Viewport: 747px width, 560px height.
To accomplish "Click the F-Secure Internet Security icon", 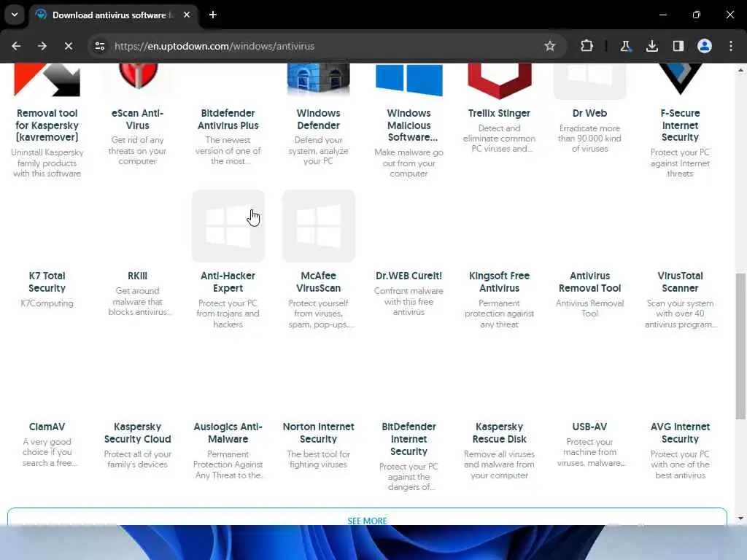I will coord(680,79).
